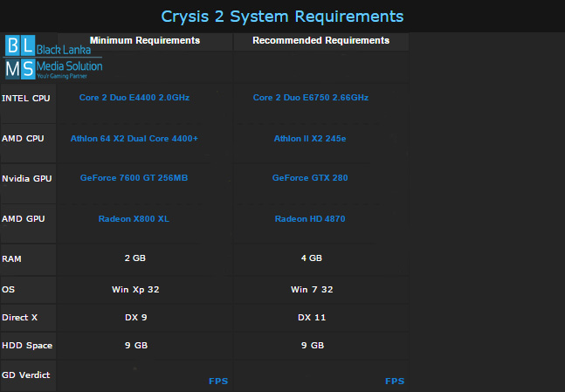
Task: Click the Minimum Requirements column header
Action: (145, 40)
